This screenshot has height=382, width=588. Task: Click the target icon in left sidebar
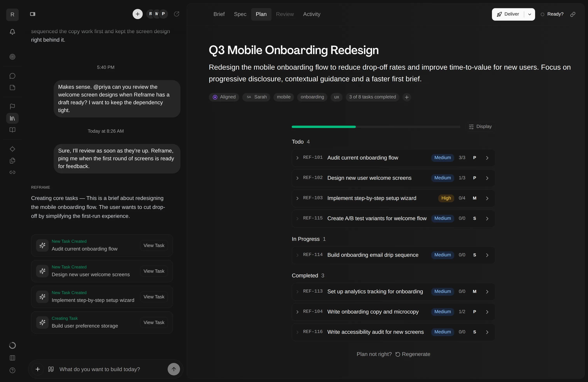12,57
